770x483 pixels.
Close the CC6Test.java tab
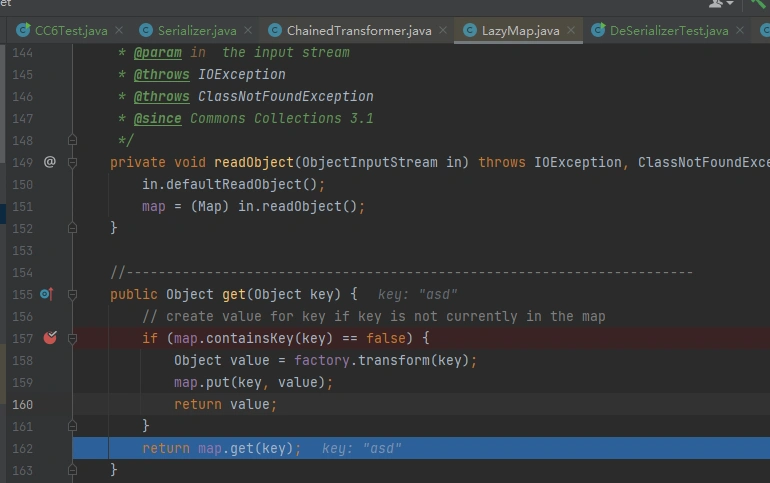click(x=120, y=31)
